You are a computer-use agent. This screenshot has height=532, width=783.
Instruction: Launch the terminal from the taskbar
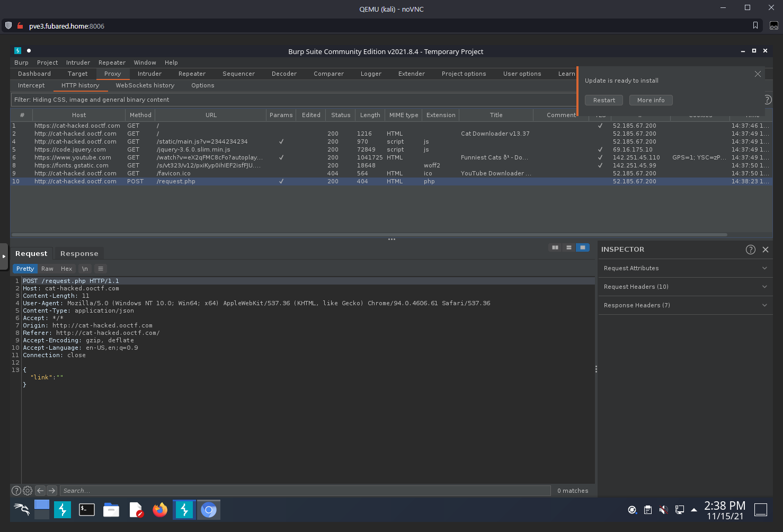[87, 510]
